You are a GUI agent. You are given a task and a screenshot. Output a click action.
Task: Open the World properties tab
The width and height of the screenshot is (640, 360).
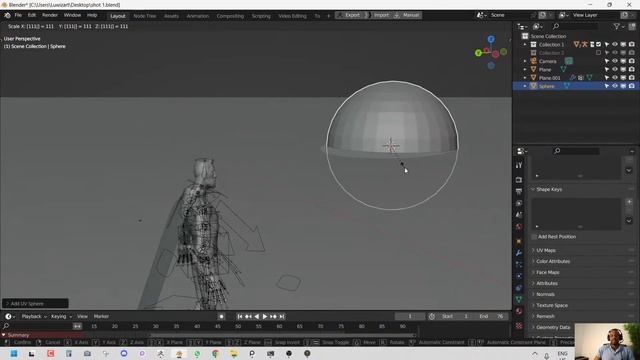pos(519,227)
